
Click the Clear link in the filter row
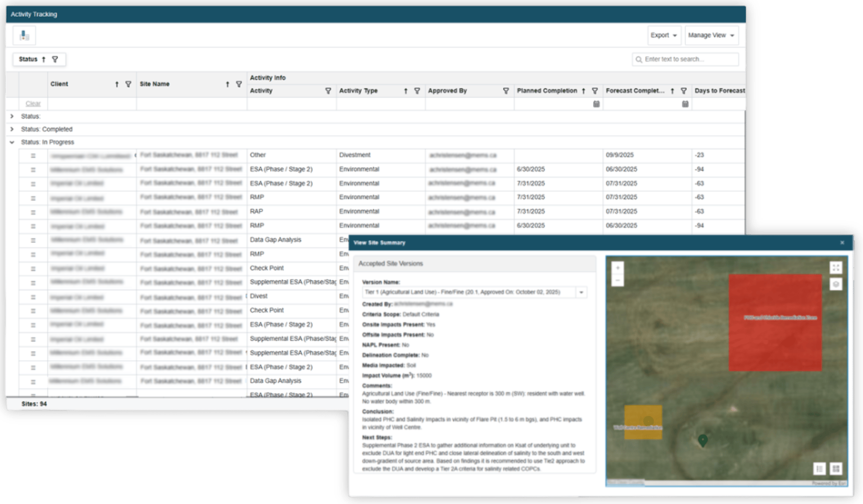tap(33, 104)
